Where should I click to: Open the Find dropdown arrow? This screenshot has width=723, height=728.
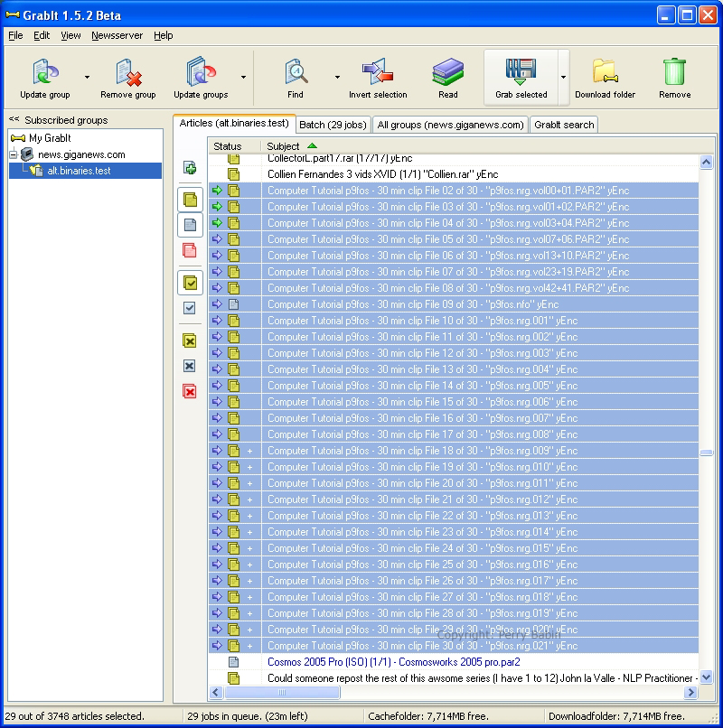point(337,77)
